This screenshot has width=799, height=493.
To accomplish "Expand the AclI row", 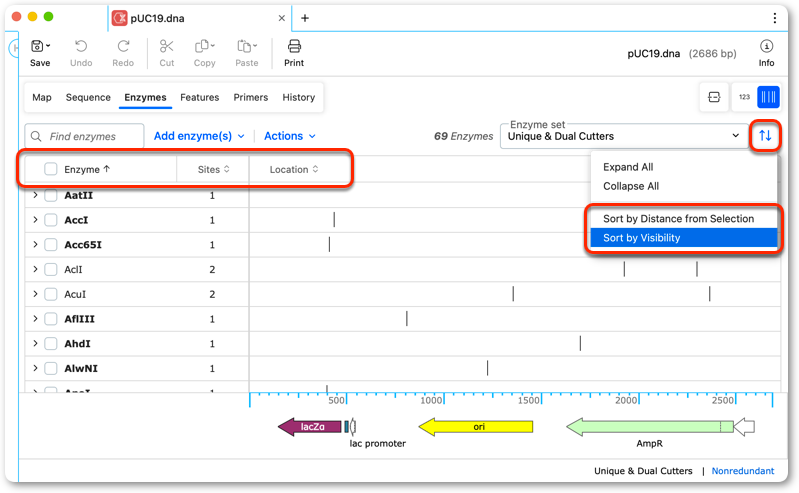I will (x=35, y=269).
